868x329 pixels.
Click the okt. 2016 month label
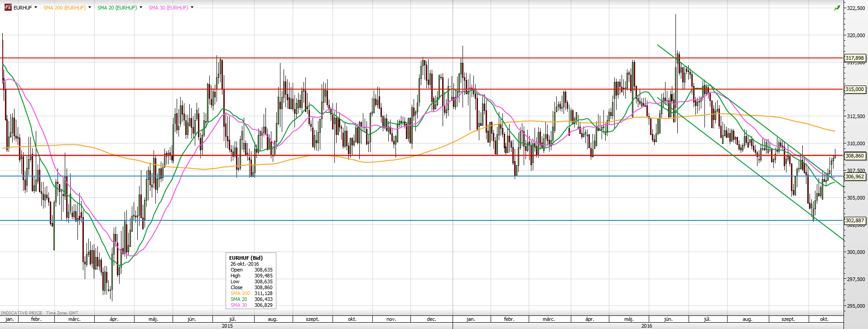[824, 319]
